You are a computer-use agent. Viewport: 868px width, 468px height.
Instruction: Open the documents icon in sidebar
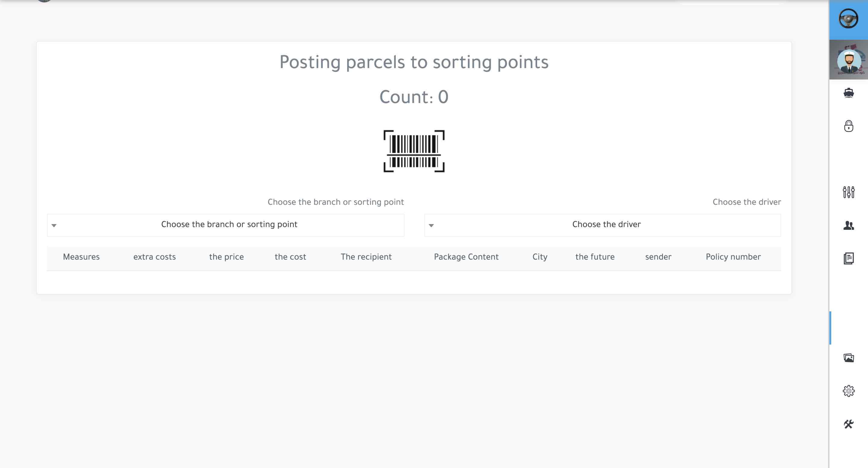point(848,258)
